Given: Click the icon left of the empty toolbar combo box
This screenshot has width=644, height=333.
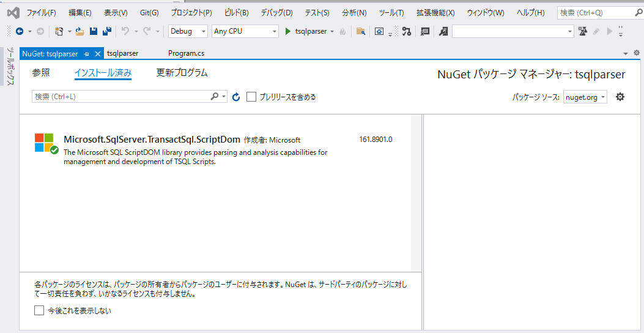Looking at the screenshot, I should point(443,31).
